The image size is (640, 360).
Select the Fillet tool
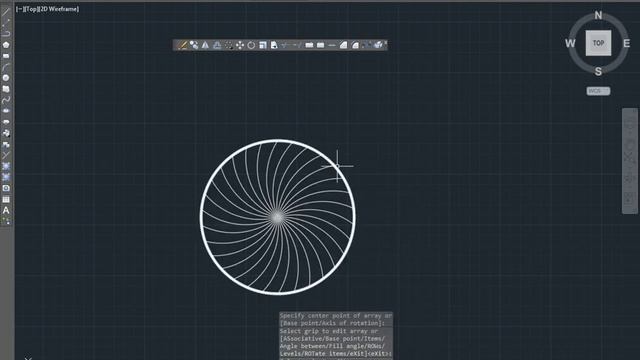point(355,45)
